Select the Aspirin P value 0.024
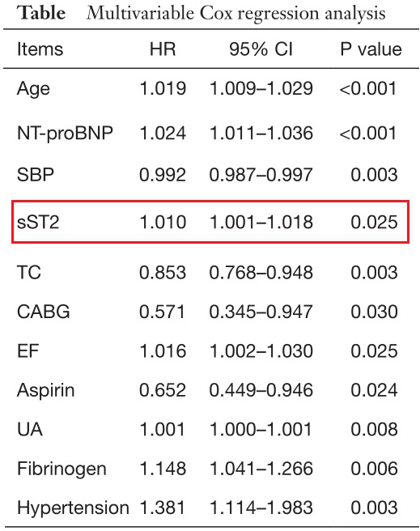420x531 pixels. point(374,390)
